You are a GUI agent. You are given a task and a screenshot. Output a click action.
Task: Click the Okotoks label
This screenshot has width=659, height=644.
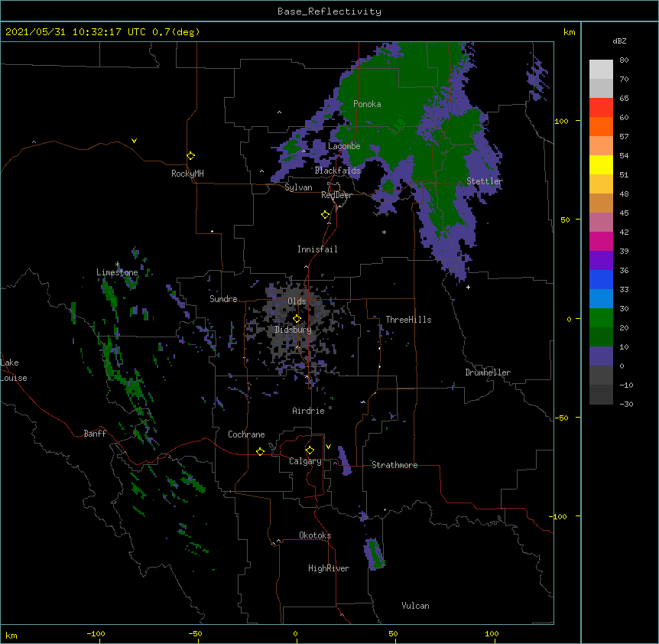[x=315, y=535]
